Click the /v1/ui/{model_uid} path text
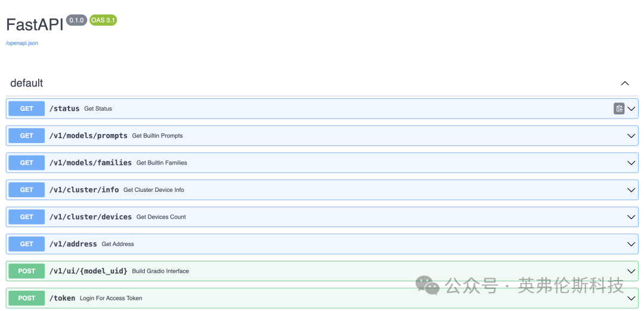This screenshot has height=311, width=644. (x=88, y=271)
